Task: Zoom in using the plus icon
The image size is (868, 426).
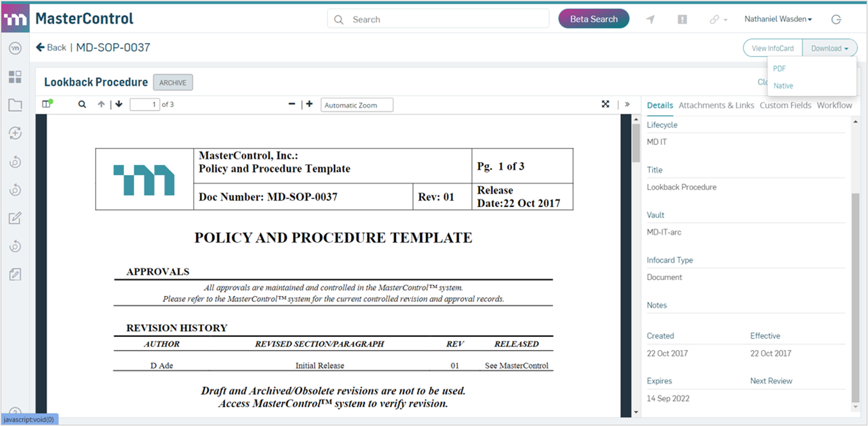Action: pyautogui.click(x=309, y=104)
